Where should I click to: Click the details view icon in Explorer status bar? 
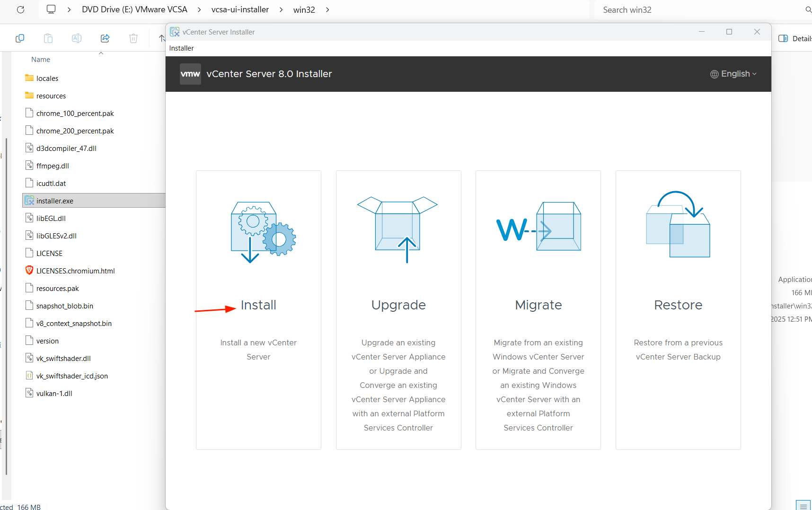[803, 505]
